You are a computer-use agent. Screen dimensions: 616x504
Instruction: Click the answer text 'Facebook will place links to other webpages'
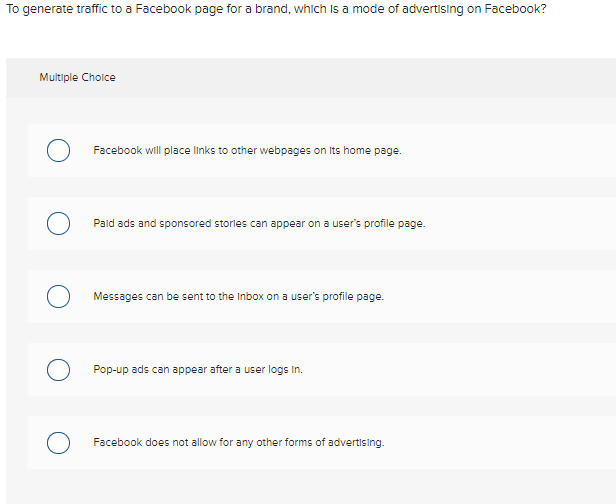click(x=247, y=151)
